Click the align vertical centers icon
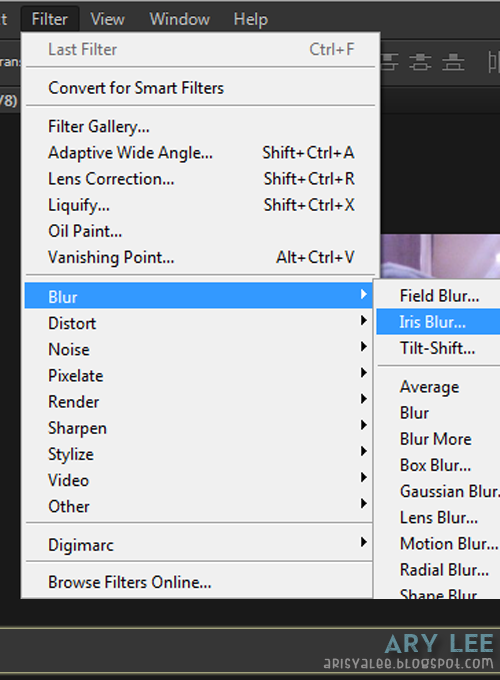The width and height of the screenshot is (500, 680). [x=420, y=62]
